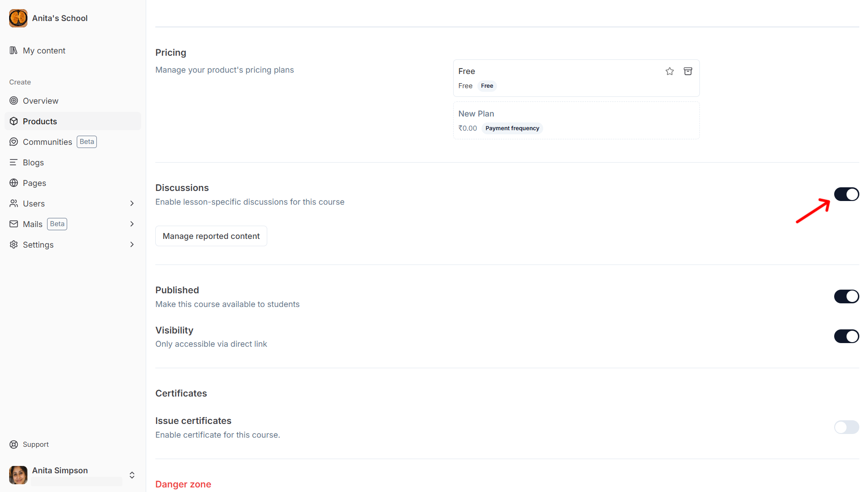Click the Support lifebuoy icon
The image size is (868, 492).
pos(14,444)
